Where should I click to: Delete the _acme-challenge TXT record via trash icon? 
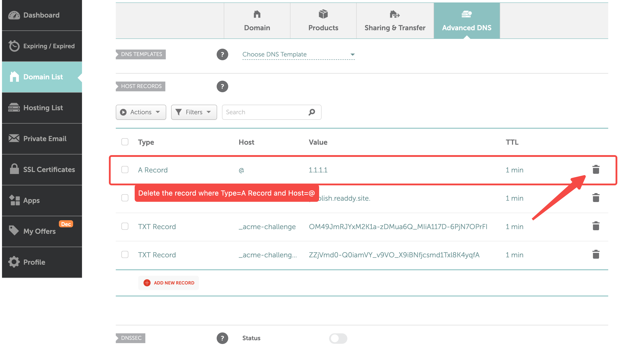(x=596, y=226)
